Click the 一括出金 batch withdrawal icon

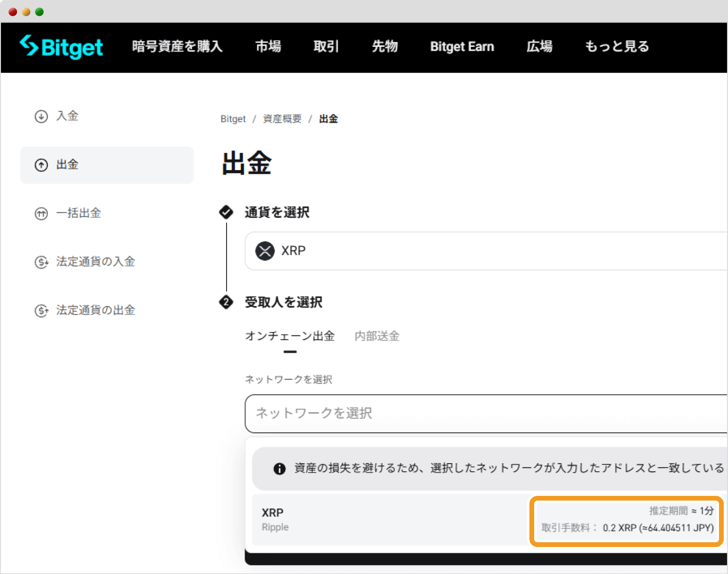tap(41, 214)
